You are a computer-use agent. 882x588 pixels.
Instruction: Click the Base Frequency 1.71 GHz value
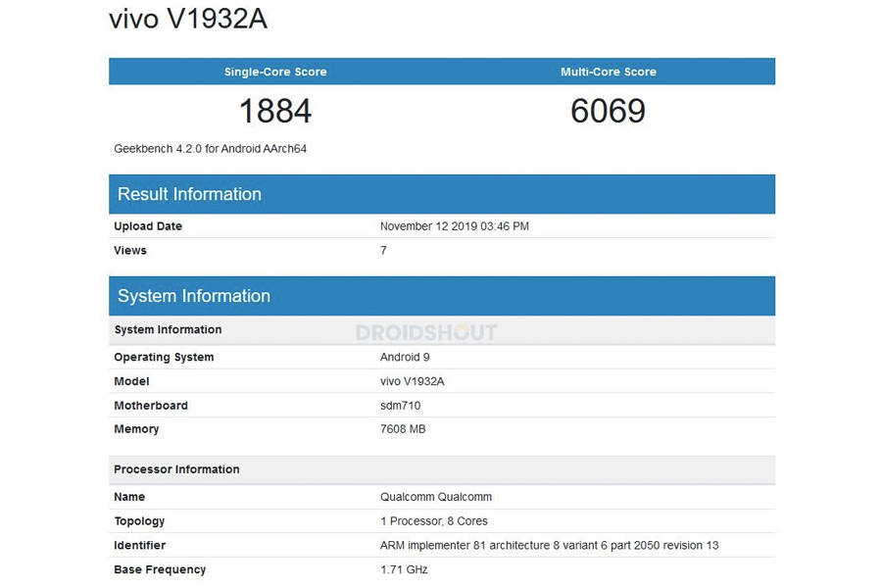[404, 569]
